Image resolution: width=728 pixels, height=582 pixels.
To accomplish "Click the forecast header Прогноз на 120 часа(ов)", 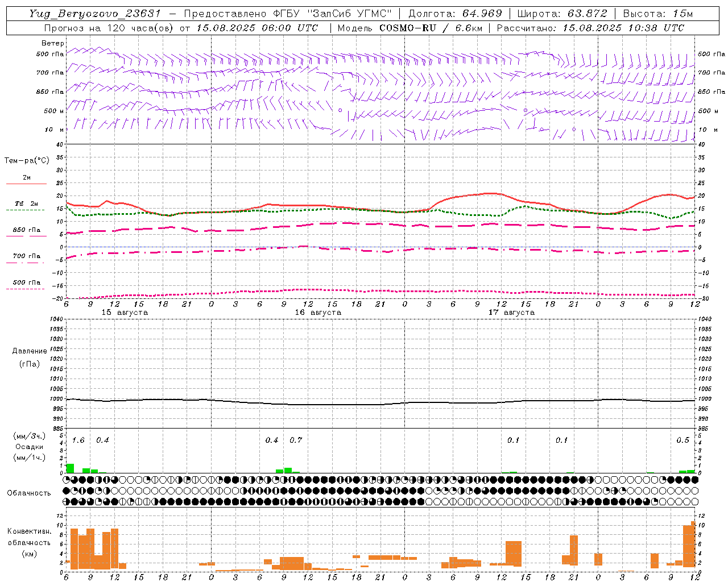I will [110, 28].
